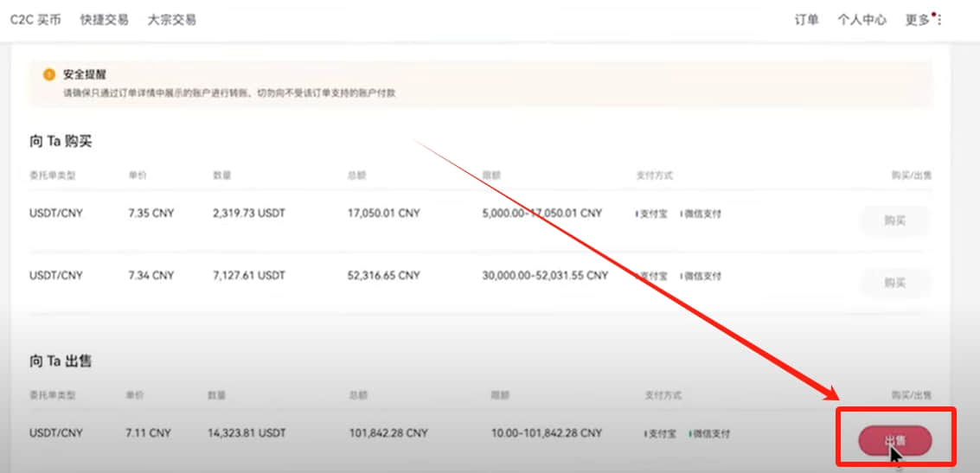Viewport: 980px width, 473px height.
Task: Click the 向 Ta 出售 section heading
Action: [61, 361]
